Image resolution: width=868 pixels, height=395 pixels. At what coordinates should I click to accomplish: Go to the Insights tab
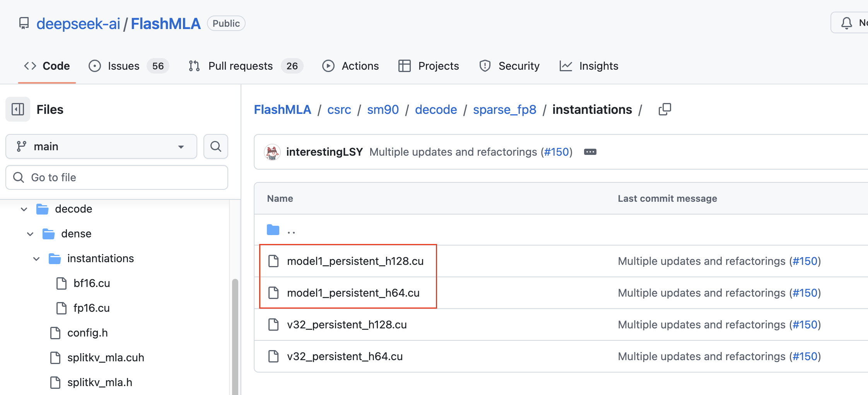coord(598,66)
